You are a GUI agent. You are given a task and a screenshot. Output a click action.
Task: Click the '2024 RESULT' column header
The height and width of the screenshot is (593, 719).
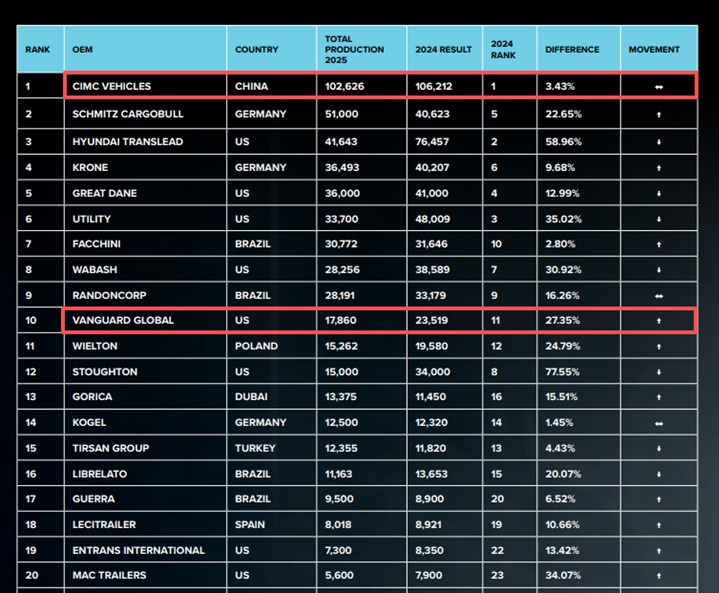coord(443,50)
